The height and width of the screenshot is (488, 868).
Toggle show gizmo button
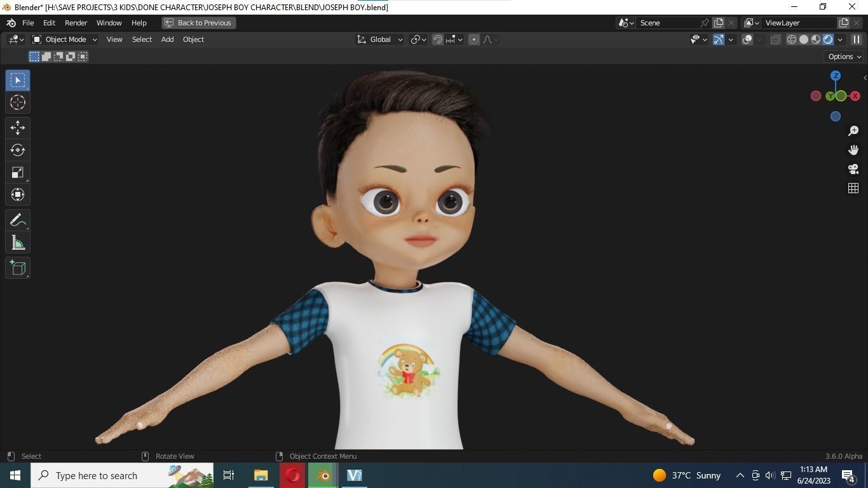pyautogui.click(x=719, y=39)
